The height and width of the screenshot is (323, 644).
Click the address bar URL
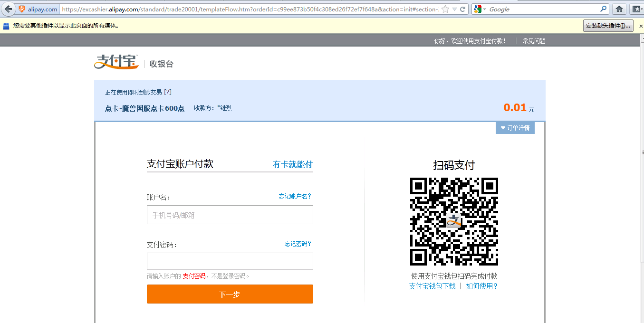pyautogui.click(x=250, y=9)
